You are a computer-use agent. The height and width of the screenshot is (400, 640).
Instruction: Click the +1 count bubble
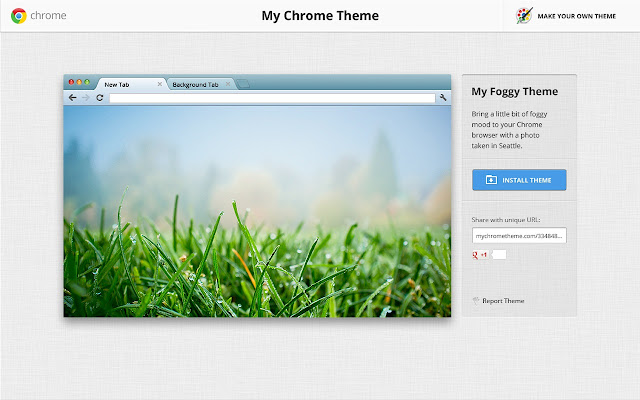499,255
